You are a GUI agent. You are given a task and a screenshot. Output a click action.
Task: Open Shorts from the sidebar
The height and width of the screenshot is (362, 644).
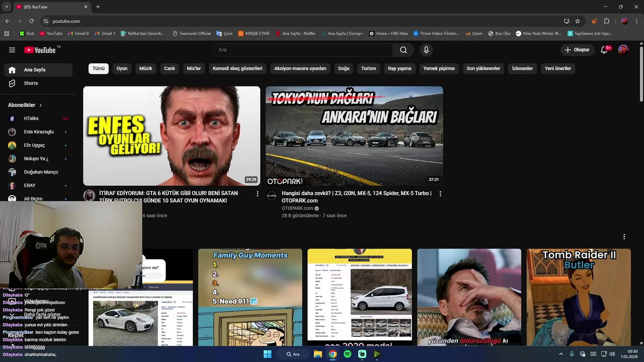coord(38,83)
